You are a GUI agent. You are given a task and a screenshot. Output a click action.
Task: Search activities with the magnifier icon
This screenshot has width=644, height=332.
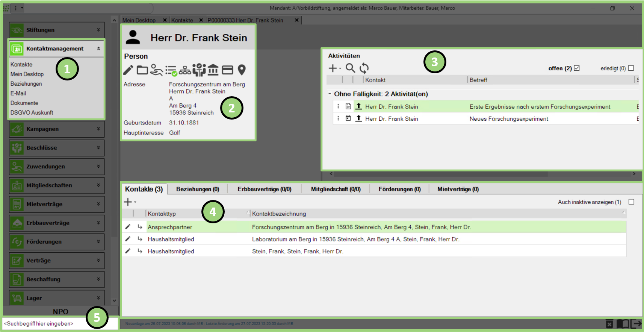[350, 68]
